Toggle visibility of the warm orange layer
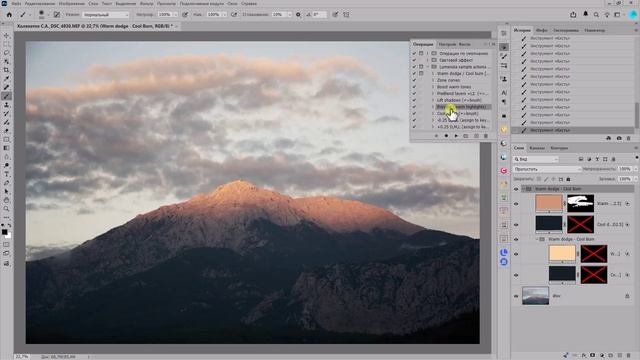This screenshot has height=360, width=640. [x=516, y=203]
